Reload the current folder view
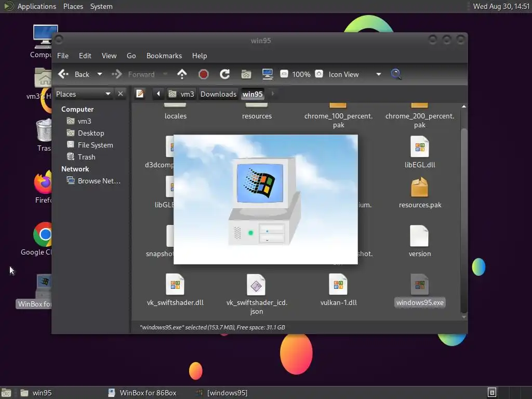This screenshot has width=532, height=399. pyautogui.click(x=224, y=74)
